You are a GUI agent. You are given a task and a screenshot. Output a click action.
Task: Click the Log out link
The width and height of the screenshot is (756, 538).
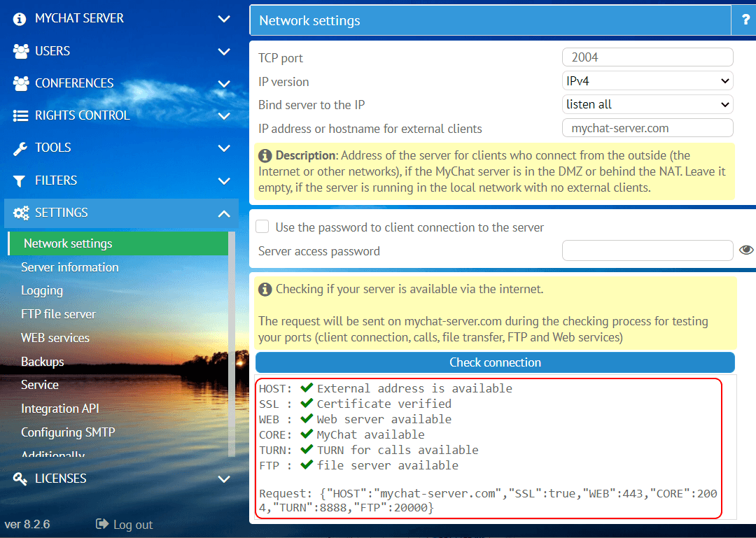pos(133,525)
